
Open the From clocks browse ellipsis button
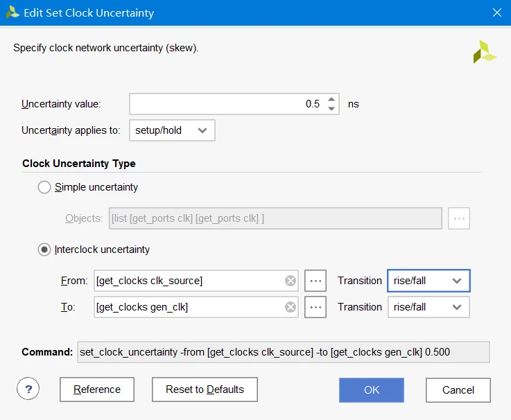tap(315, 281)
